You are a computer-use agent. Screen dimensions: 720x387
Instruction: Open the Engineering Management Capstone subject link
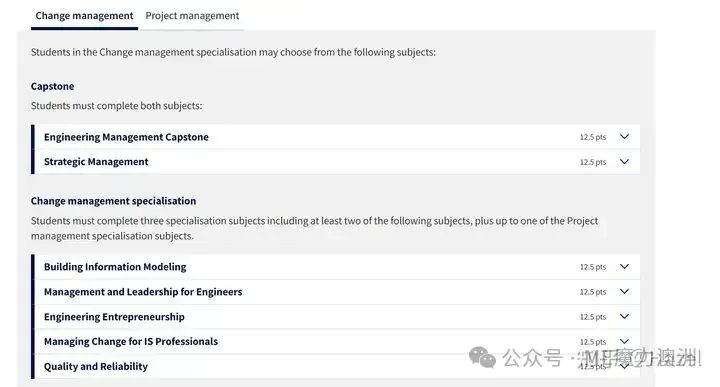126,137
